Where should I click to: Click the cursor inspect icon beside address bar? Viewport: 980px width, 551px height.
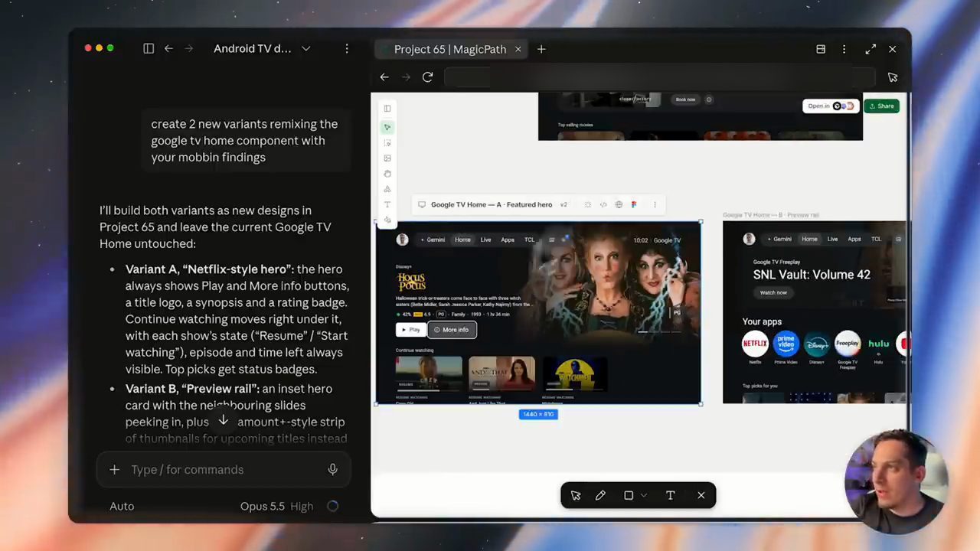pyautogui.click(x=893, y=77)
